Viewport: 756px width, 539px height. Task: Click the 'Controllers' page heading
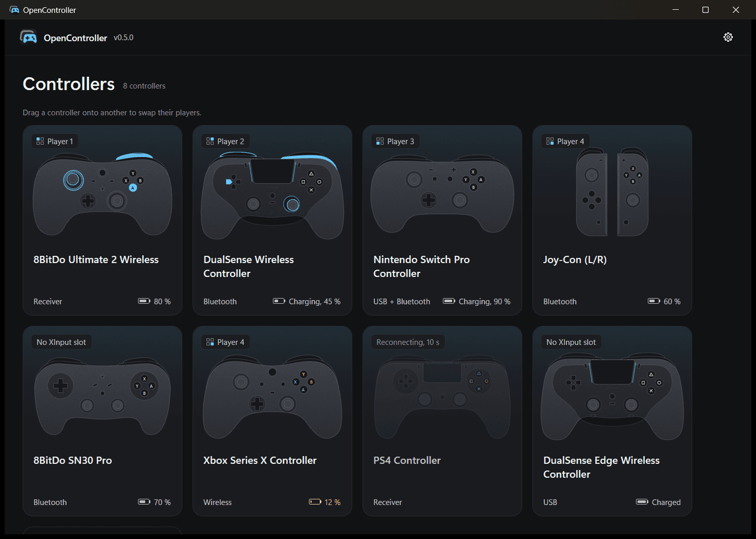click(x=68, y=84)
